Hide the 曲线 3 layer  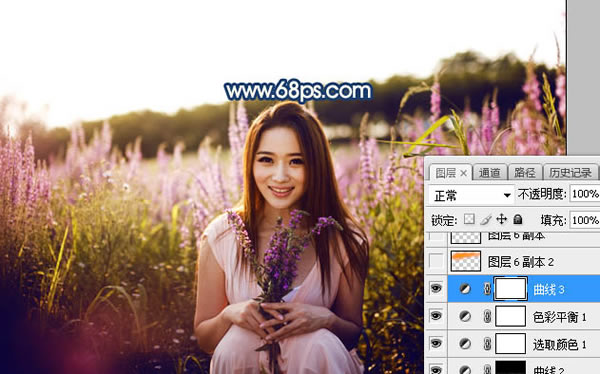point(436,289)
